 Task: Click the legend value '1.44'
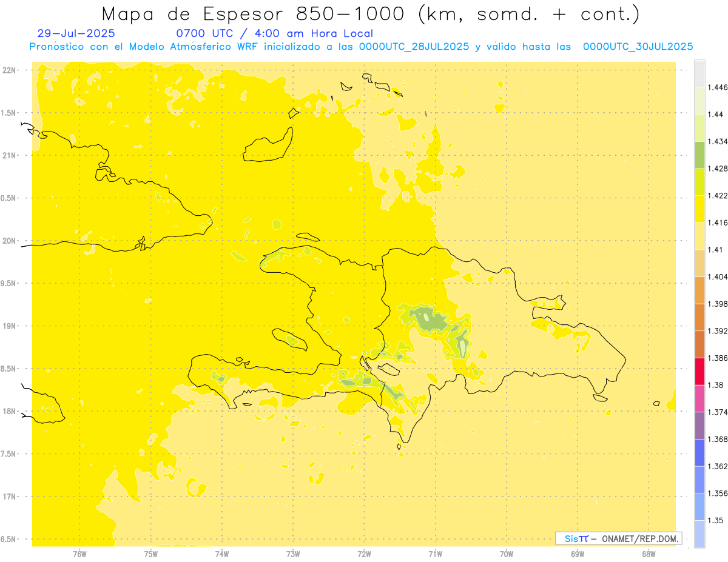point(715,114)
